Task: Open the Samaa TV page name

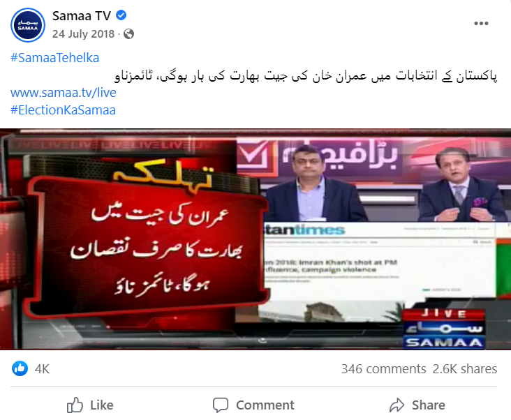Action: click(82, 15)
